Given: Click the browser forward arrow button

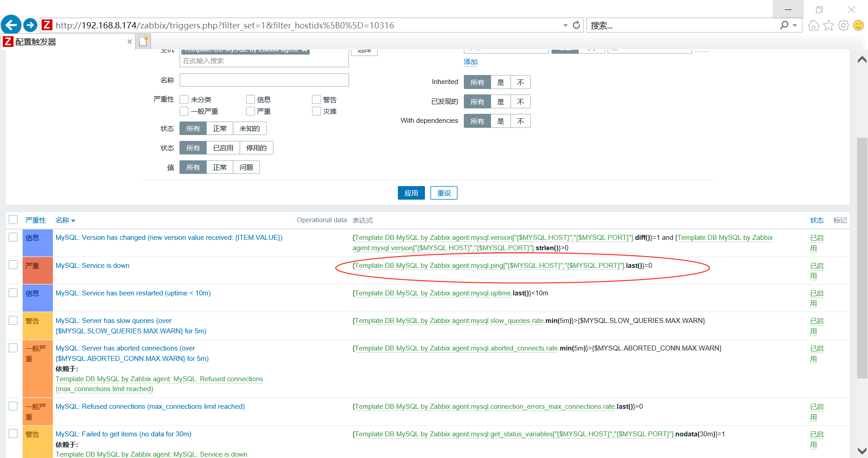Looking at the screenshot, I should click(30, 25).
